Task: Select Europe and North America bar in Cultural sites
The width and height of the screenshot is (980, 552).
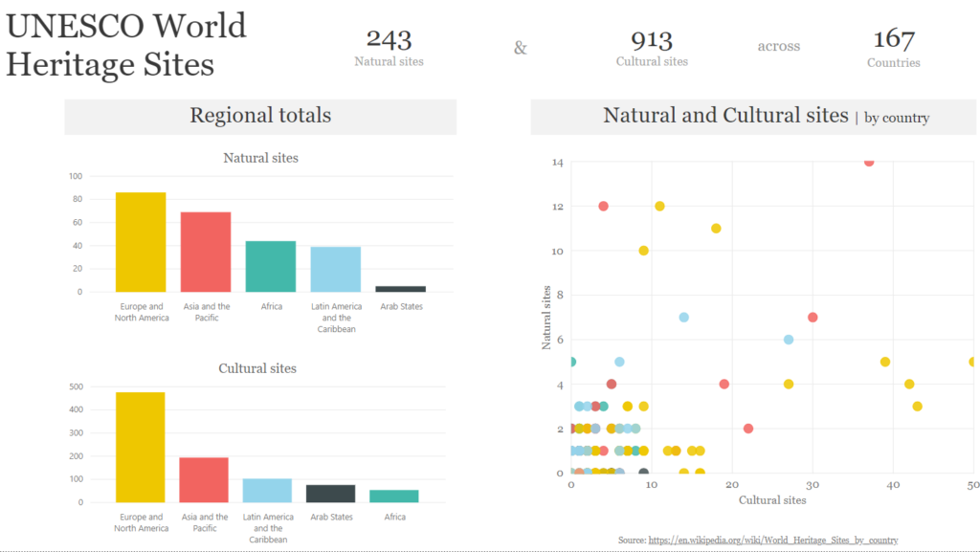Action: (x=140, y=447)
